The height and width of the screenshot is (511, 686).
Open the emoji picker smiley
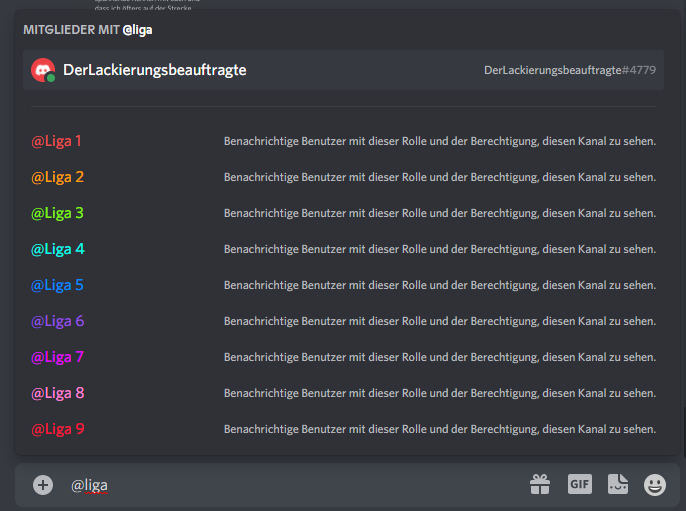tap(655, 485)
